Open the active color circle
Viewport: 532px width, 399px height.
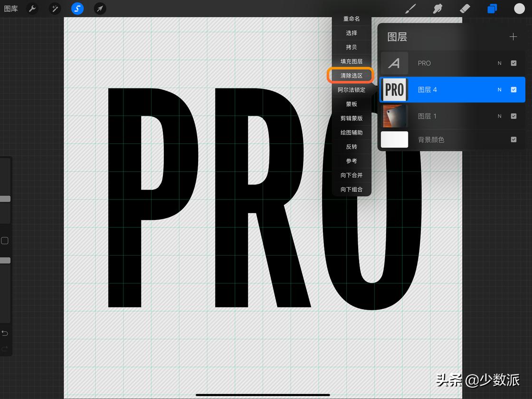[x=519, y=9]
